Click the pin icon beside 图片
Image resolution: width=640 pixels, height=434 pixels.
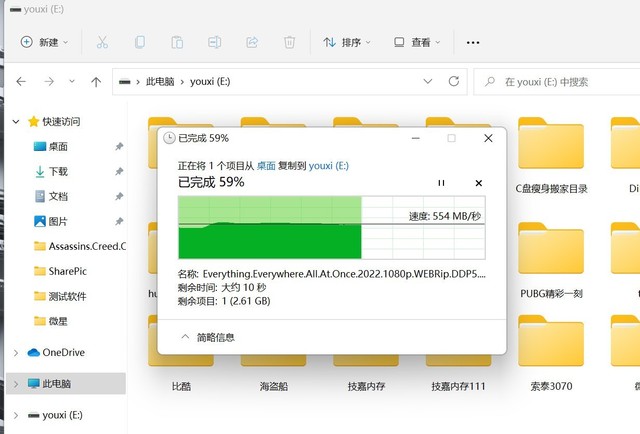click(119, 221)
